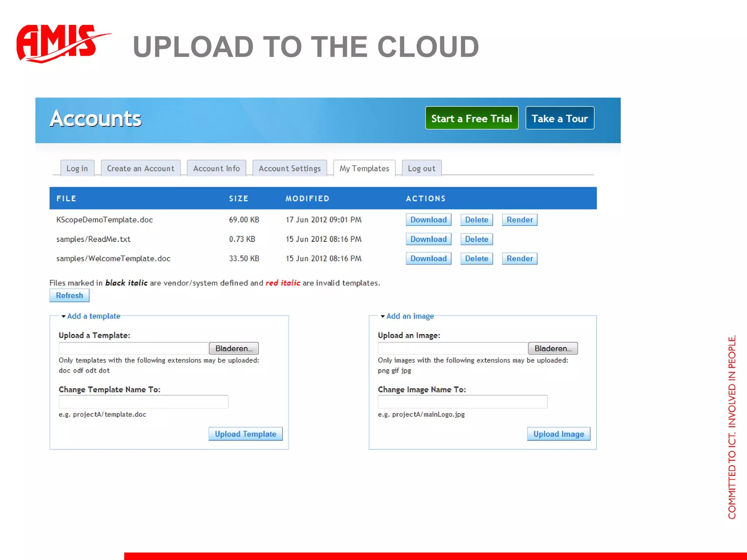Download samples/ReadMe.txt file

[429, 239]
